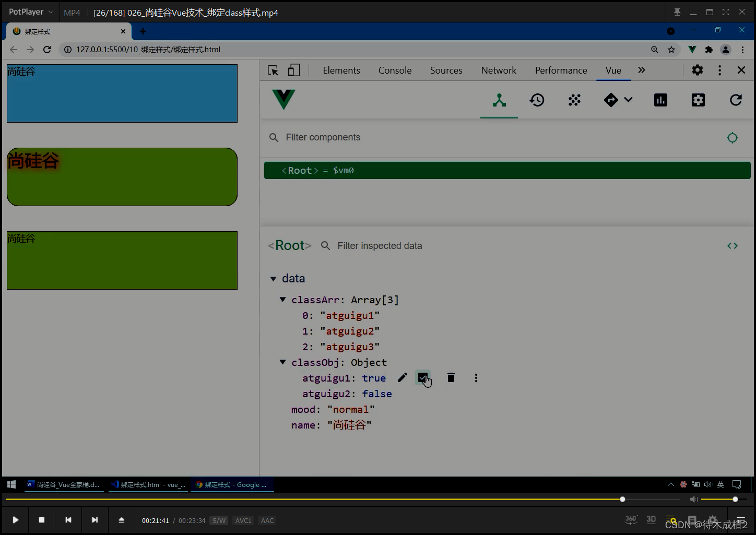Screen dimensions: 756x535
Task: Open the Chrome tab search dropdown circle
Action: tap(671, 31)
